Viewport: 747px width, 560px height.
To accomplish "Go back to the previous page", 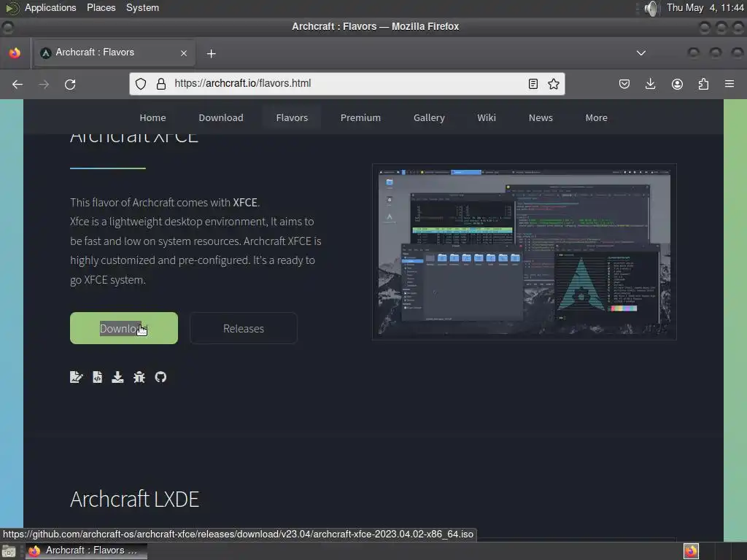I will [18, 85].
